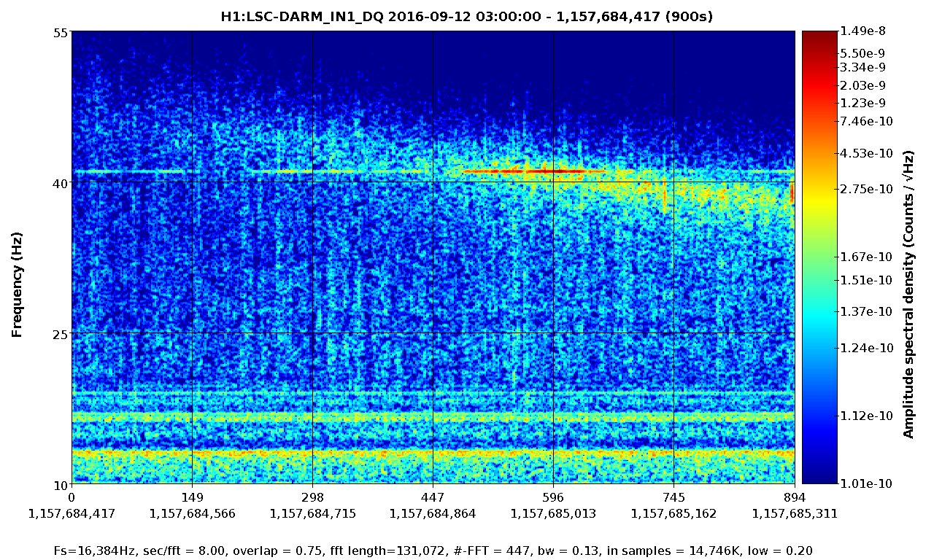Click GPS time label 1,157,684,715
The width and height of the screenshot is (934, 560).
[x=312, y=513]
